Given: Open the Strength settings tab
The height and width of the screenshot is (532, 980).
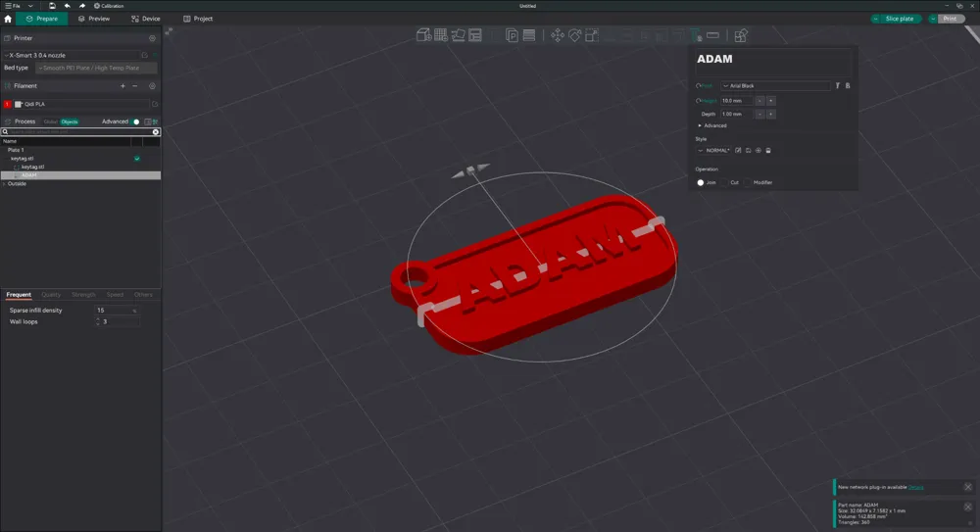Looking at the screenshot, I should 83,295.
